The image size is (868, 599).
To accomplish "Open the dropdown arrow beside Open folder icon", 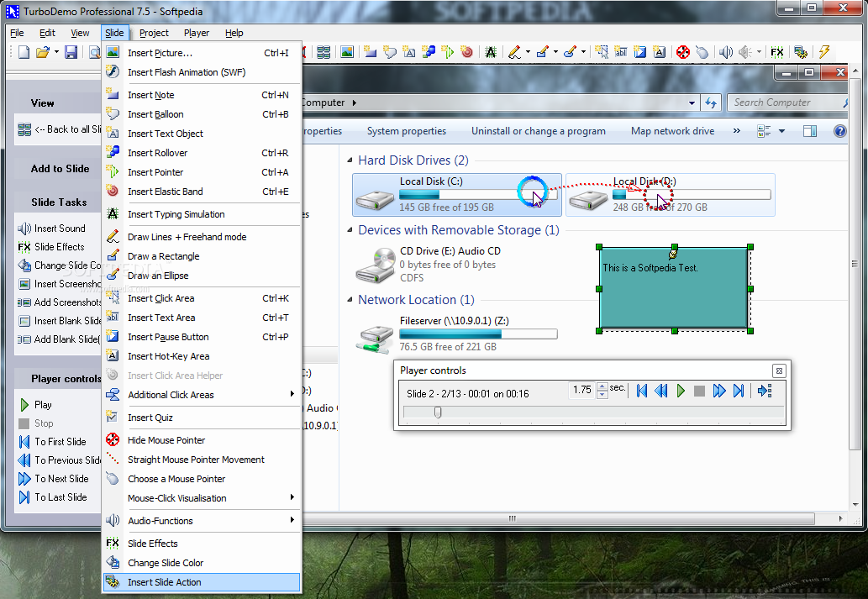I will tap(56, 52).
